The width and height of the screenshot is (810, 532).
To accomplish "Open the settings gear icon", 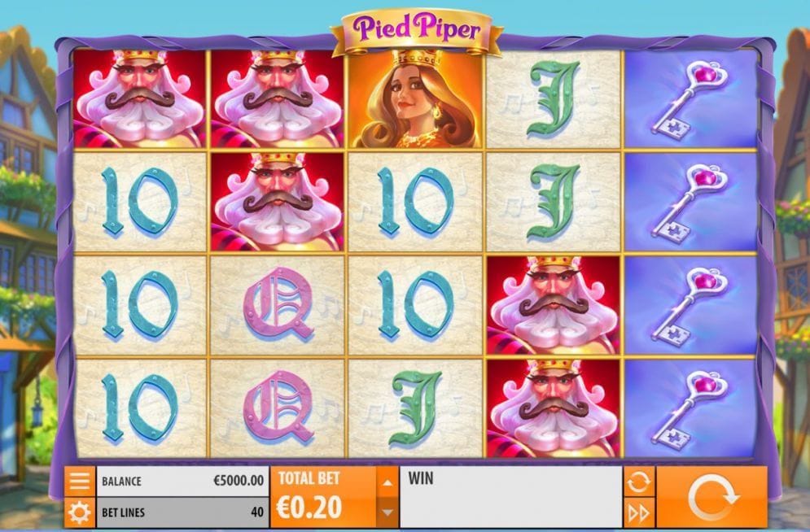I will point(80,513).
